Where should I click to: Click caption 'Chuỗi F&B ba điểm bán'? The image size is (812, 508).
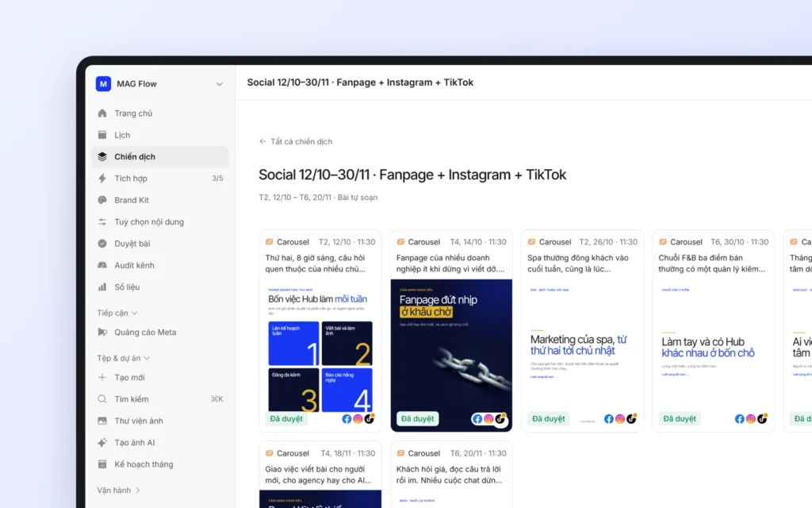point(700,258)
